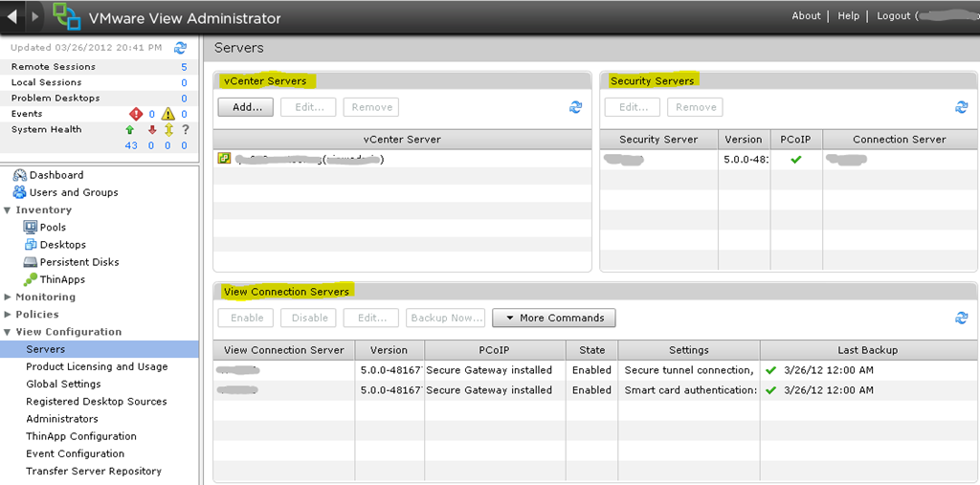
Task: Click the browser back arrow button
Action: tap(11, 16)
